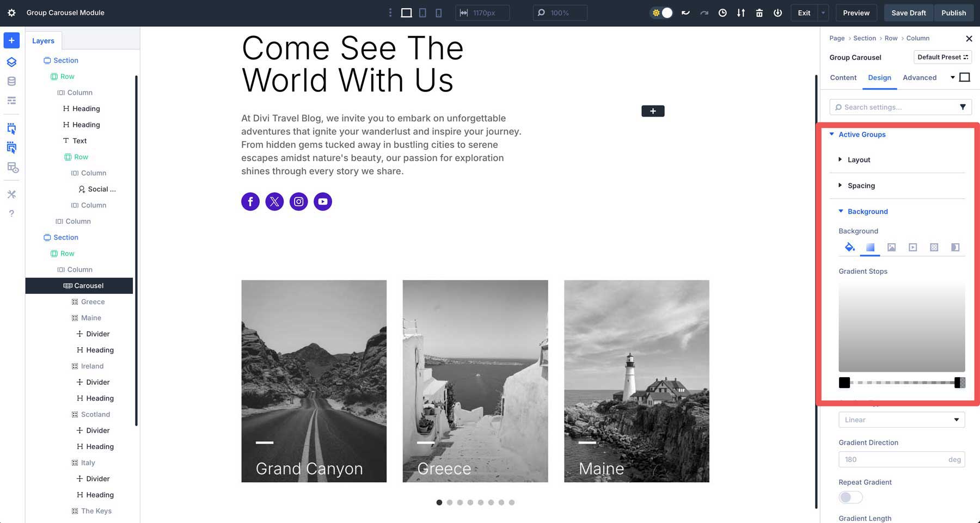Open the Layers panel icon in left sidebar
The image size is (980, 523).
(x=11, y=61)
